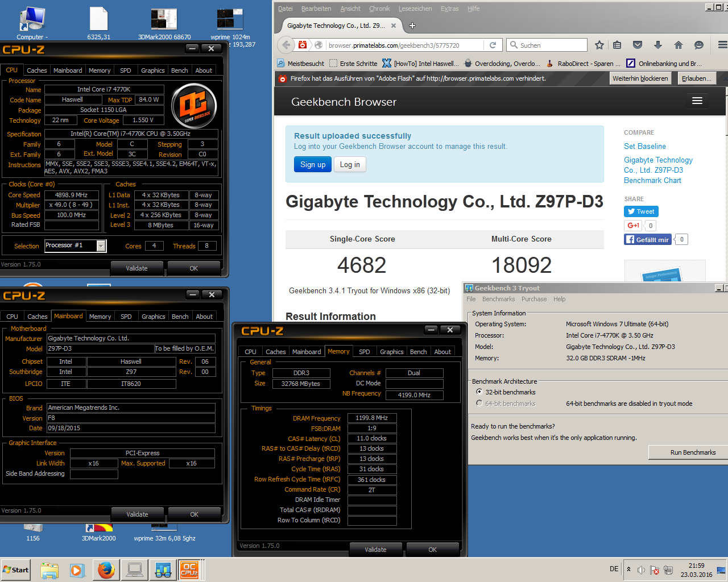This screenshot has height=582, width=728.
Task: Open the Firefox hamburger menu
Action: tap(722, 45)
